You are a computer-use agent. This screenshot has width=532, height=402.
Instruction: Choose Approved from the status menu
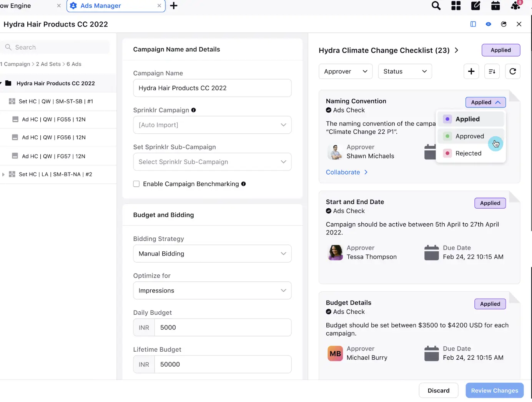(470, 136)
